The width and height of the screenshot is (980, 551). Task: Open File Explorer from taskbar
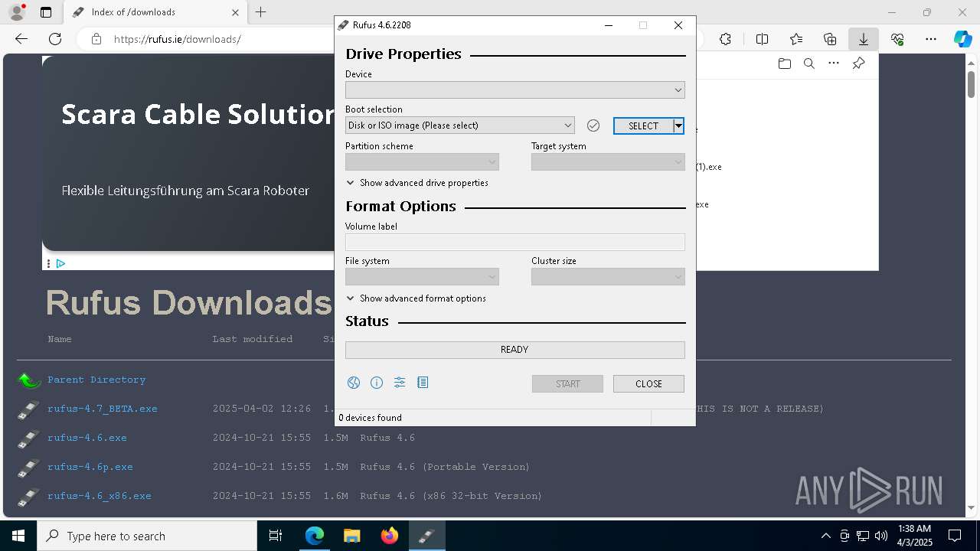point(351,536)
